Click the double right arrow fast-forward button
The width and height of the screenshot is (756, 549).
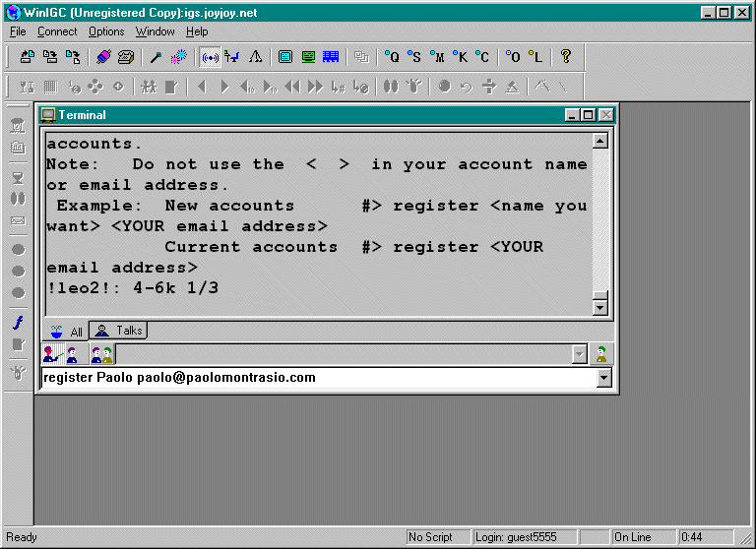click(315, 87)
